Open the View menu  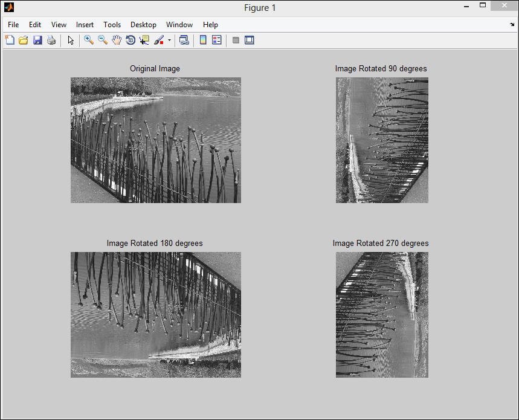[59, 25]
